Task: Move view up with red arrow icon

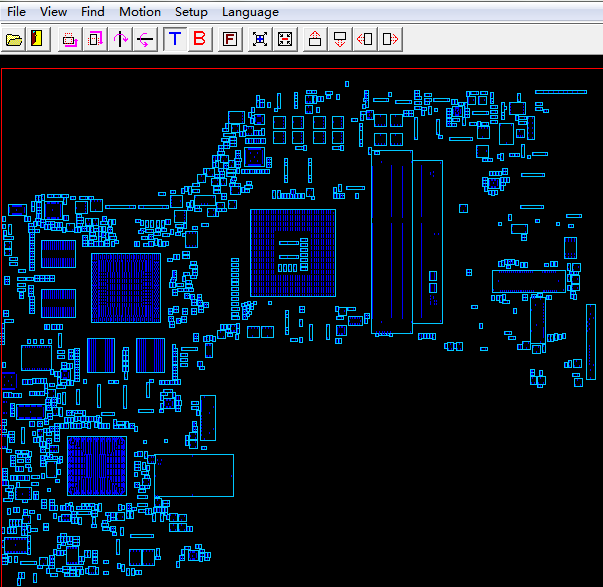Action: [315, 39]
